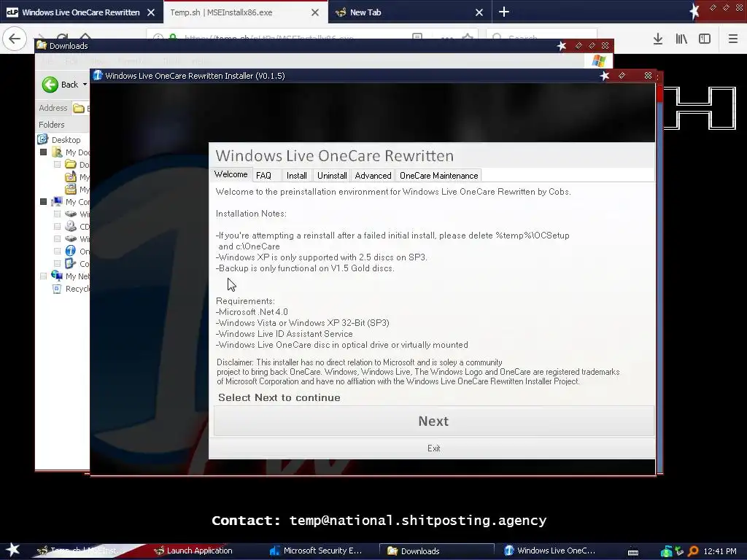Open the Advanced tab in installer
The image size is (747, 560).
[x=373, y=176]
